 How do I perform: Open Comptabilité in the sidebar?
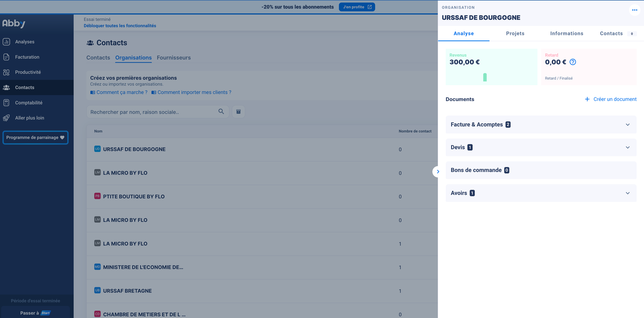pos(29,103)
